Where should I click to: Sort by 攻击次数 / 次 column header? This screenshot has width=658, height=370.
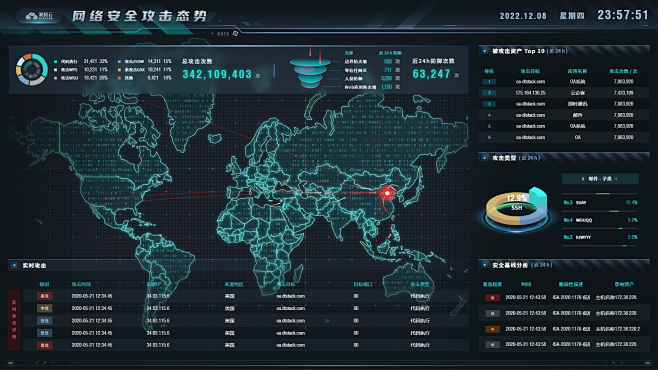tap(623, 71)
